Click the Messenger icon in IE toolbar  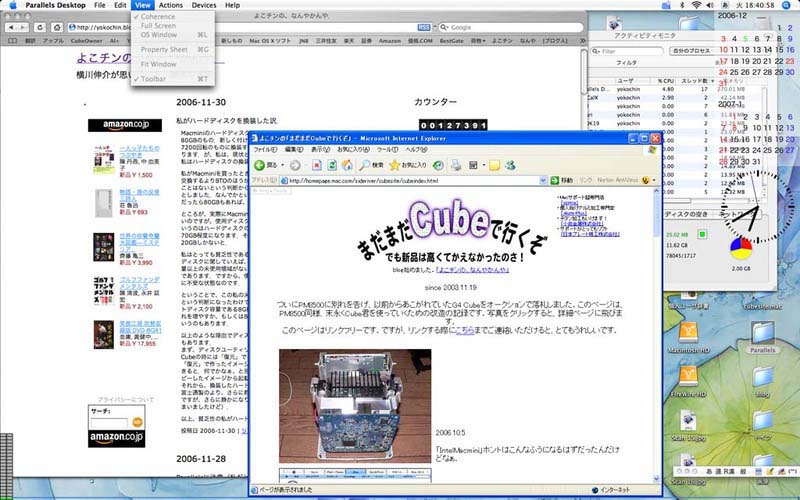[x=510, y=165]
